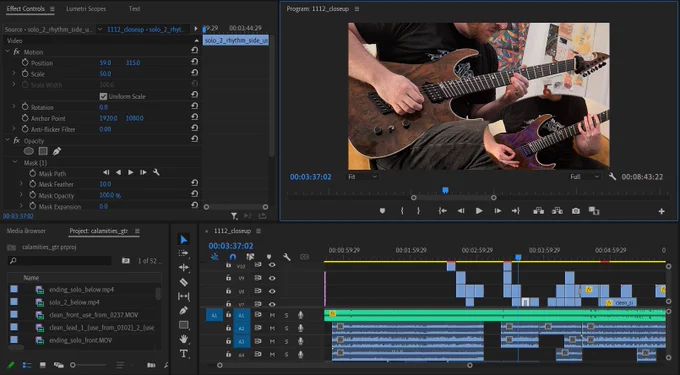Select the Rectangle tool
This screenshot has width=680, height=375.
pyautogui.click(x=183, y=325)
